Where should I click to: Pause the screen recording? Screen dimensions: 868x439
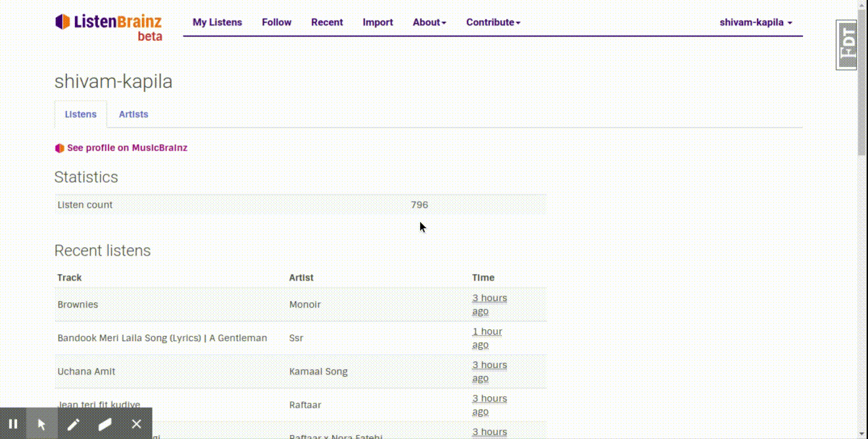12,424
